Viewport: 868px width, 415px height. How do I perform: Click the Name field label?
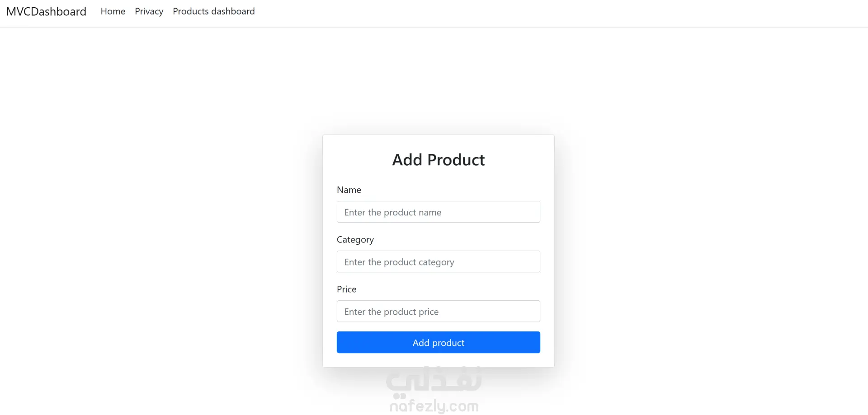[x=349, y=190]
